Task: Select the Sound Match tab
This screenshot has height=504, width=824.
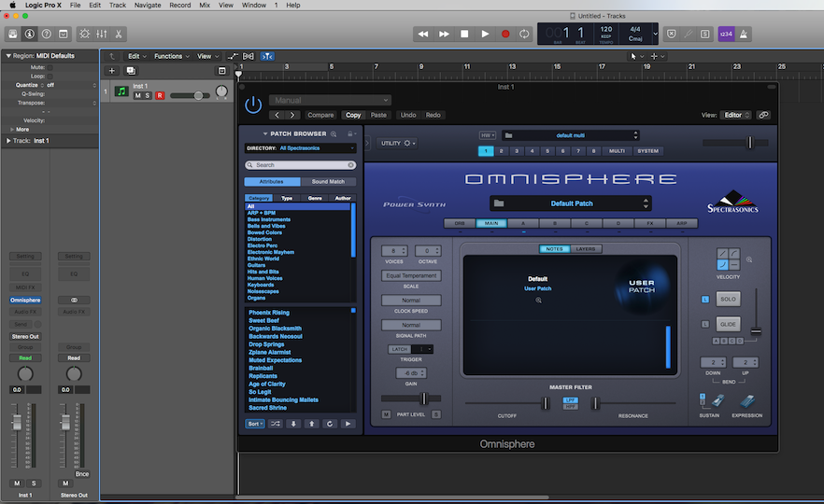Action: [329, 182]
